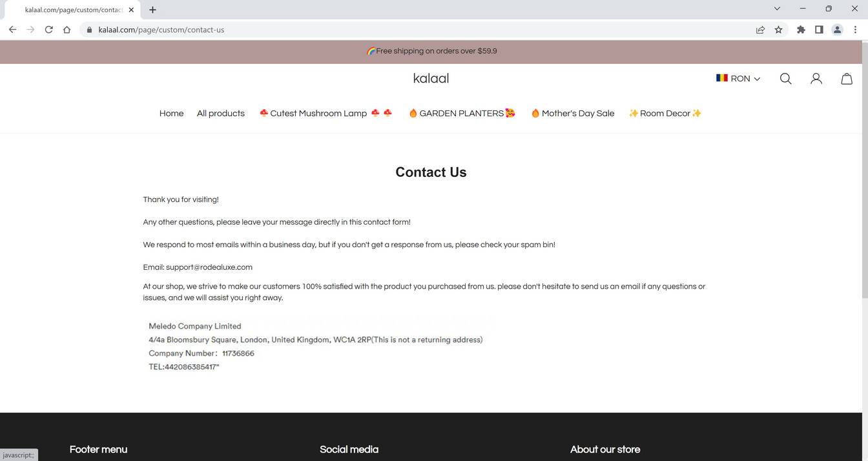
Task: Bookmark the page with the star icon
Action: 778,29
